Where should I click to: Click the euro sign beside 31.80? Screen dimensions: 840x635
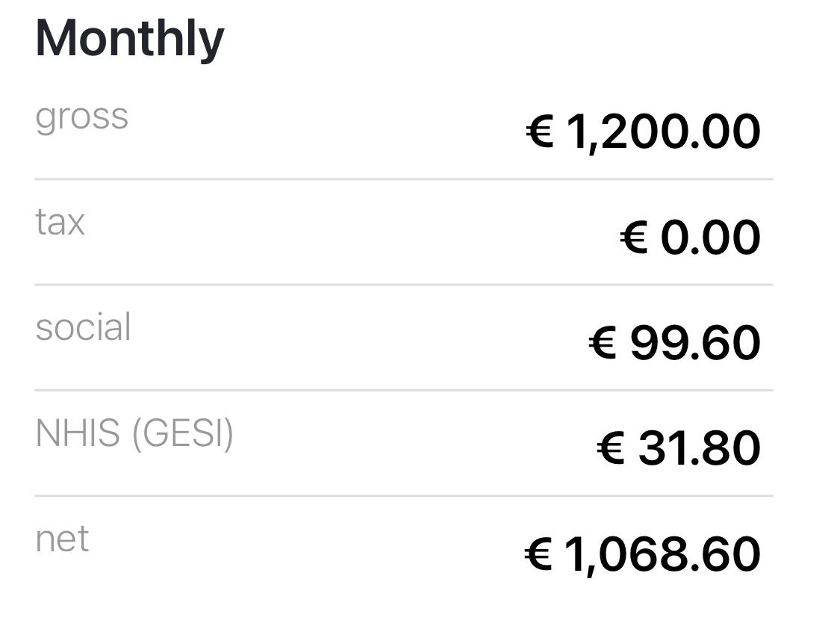click(611, 448)
